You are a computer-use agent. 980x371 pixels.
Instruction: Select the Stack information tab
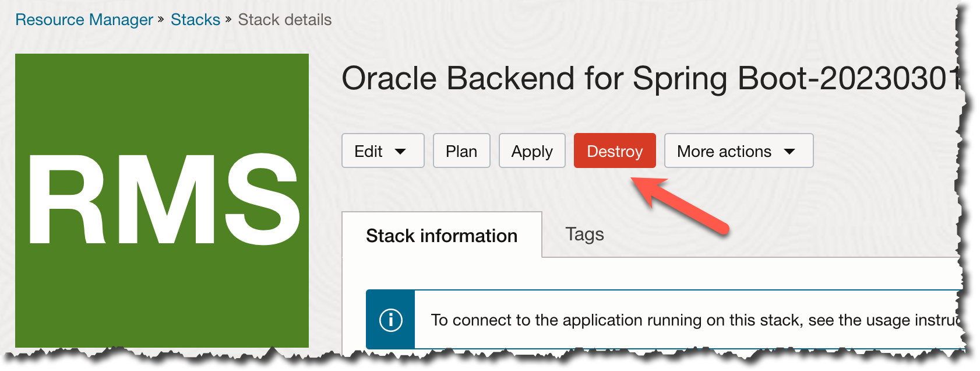[441, 236]
